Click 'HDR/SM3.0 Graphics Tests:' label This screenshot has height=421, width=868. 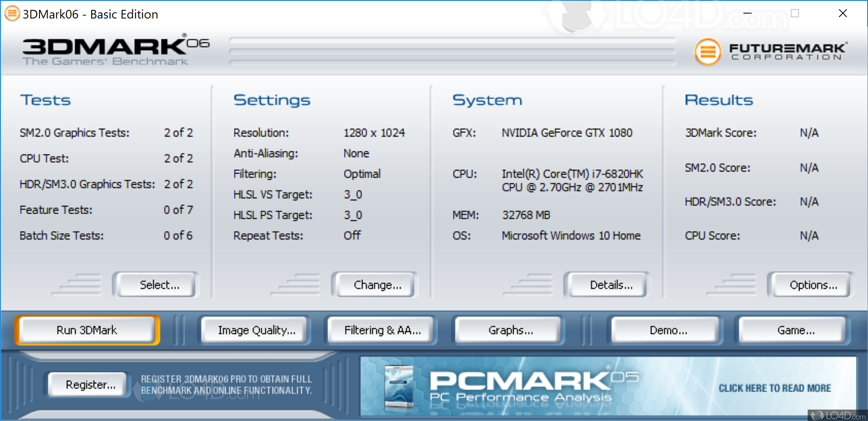[87, 184]
